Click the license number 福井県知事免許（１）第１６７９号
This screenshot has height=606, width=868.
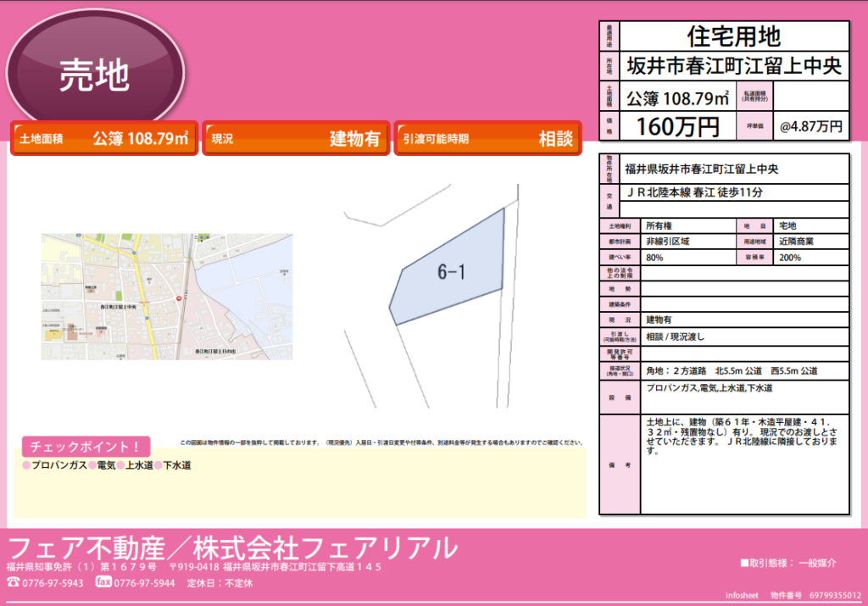tap(82, 567)
